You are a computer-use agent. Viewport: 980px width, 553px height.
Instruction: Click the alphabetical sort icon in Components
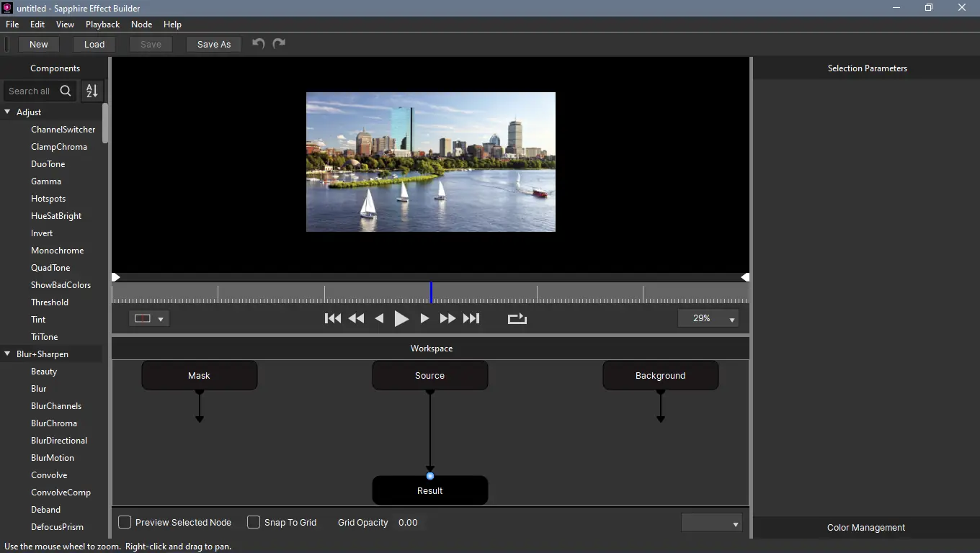click(92, 91)
